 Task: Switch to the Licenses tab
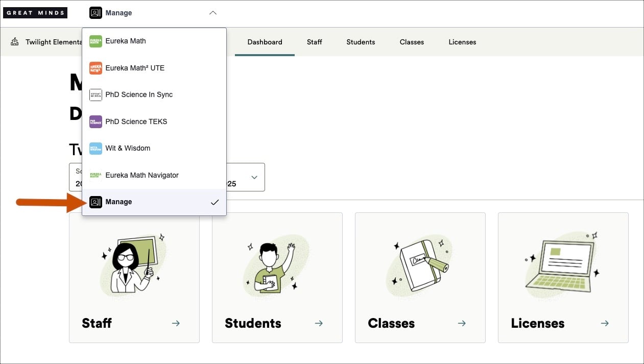[462, 42]
